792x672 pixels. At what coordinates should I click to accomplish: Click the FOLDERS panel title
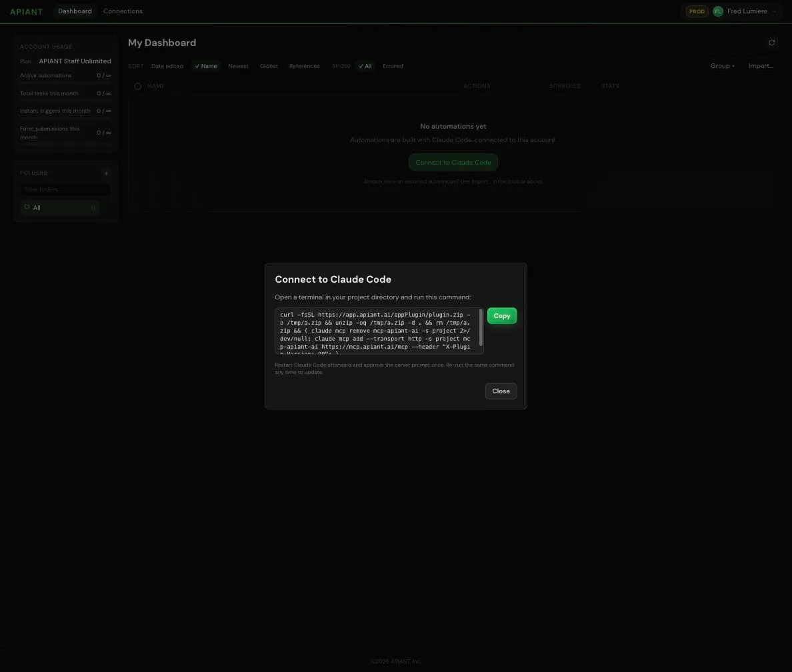(33, 173)
